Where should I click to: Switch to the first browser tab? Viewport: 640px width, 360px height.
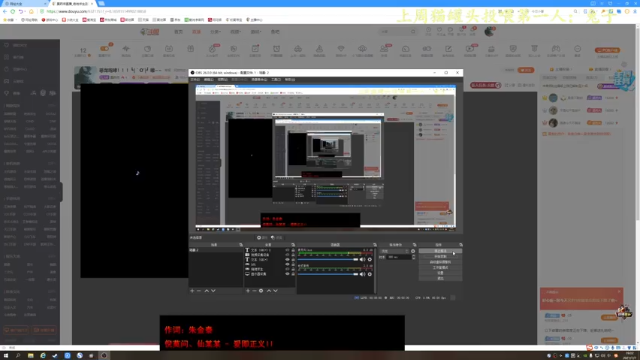[24, 3]
